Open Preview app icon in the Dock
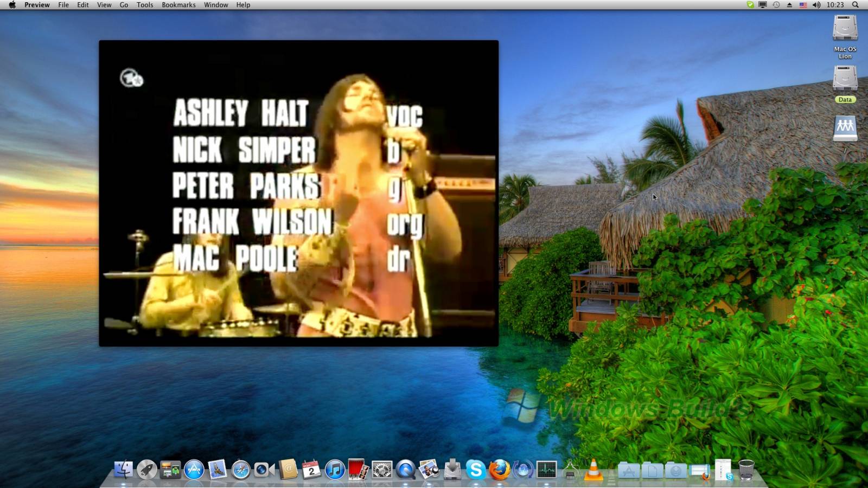 429,470
